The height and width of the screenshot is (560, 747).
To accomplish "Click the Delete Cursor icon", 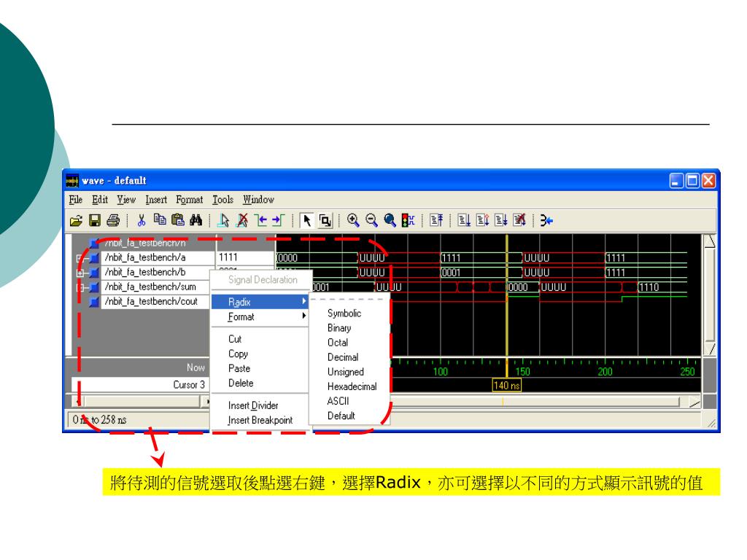I will pos(242,220).
